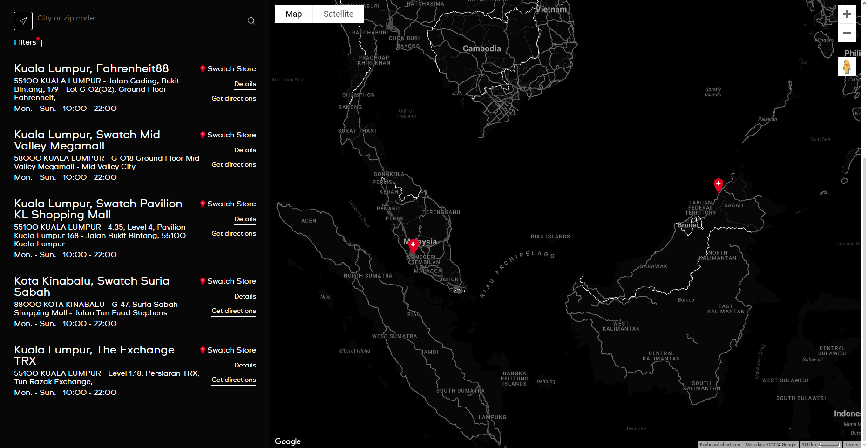The width and height of the screenshot is (868, 448).
Task: Get directions to Mid Valley Megamall store
Action: [234, 165]
